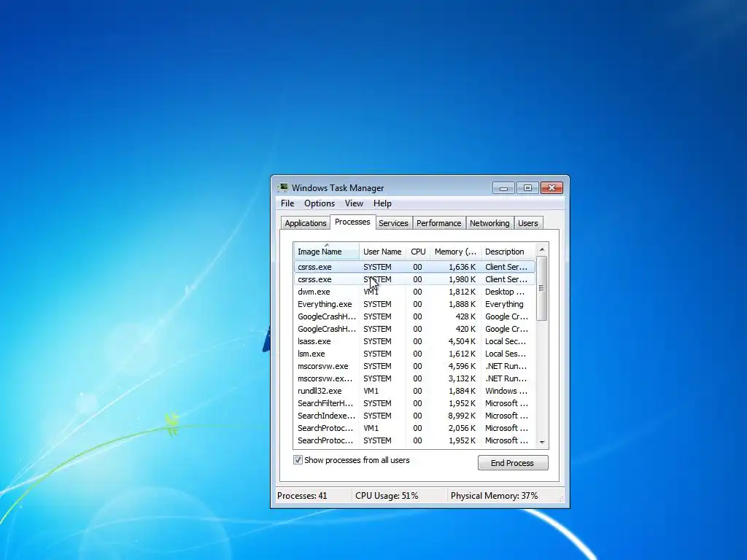Viewport: 747px width, 560px height.
Task: Switch to the Users tab
Action: point(528,223)
